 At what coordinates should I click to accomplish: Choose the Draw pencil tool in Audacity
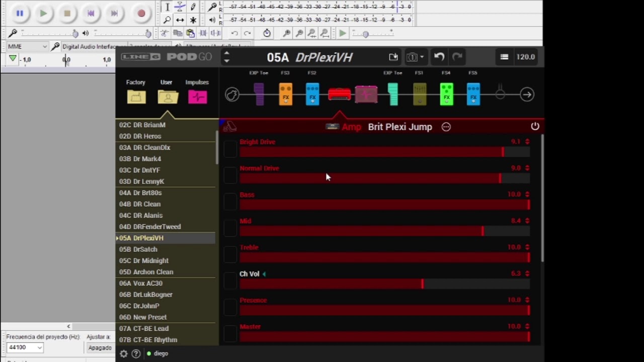tap(193, 7)
